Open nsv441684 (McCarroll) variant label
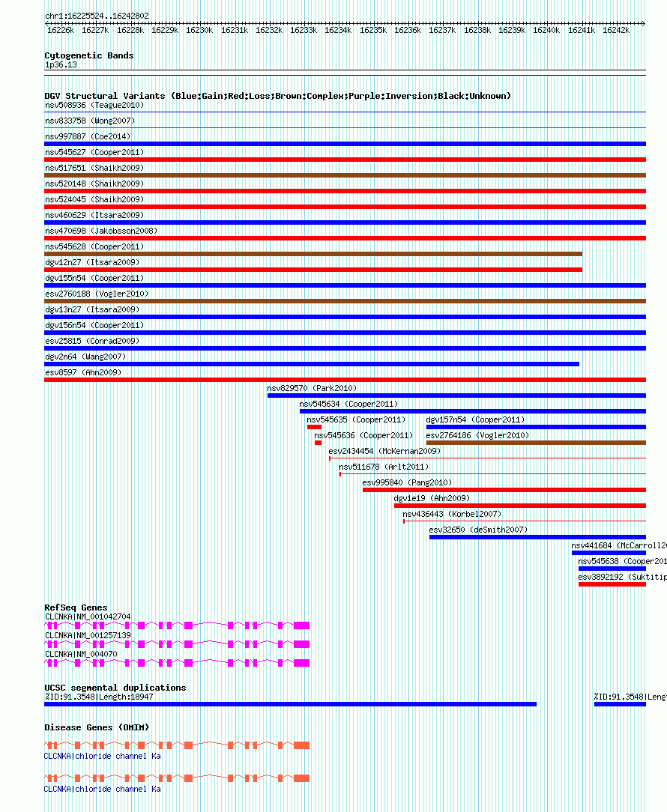Viewport: 667px width, 812px height. 619,545
